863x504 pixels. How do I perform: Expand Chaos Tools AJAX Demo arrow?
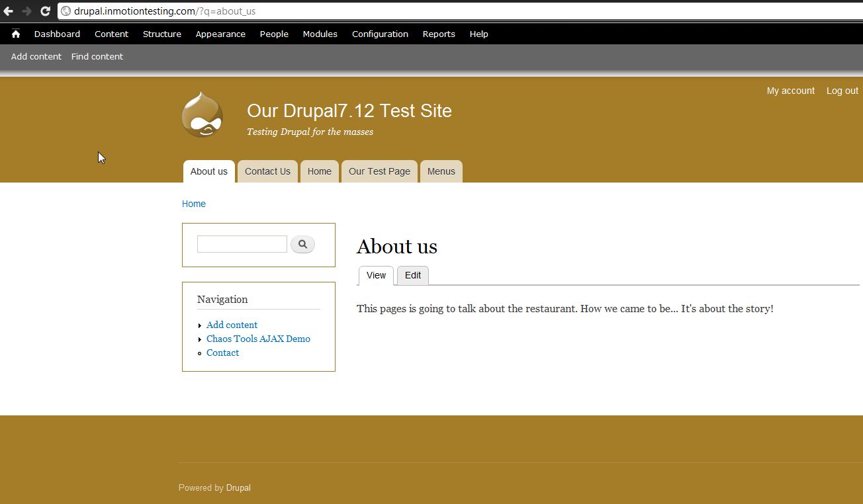tap(200, 339)
